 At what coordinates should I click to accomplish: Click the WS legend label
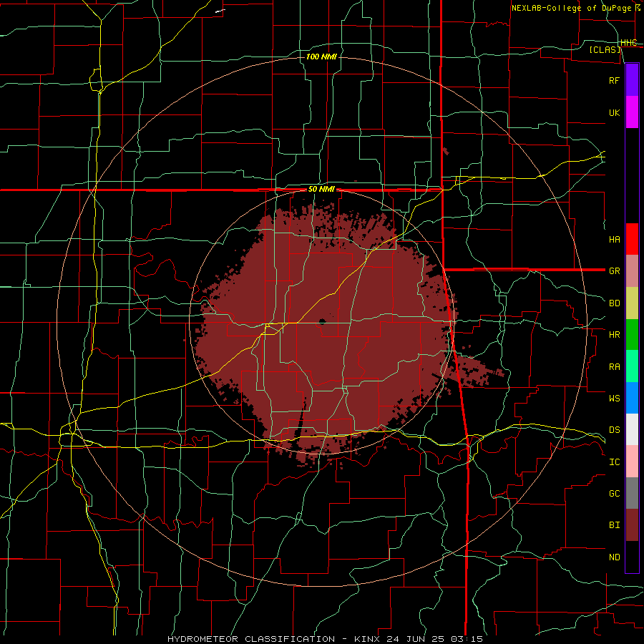pos(614,398)
